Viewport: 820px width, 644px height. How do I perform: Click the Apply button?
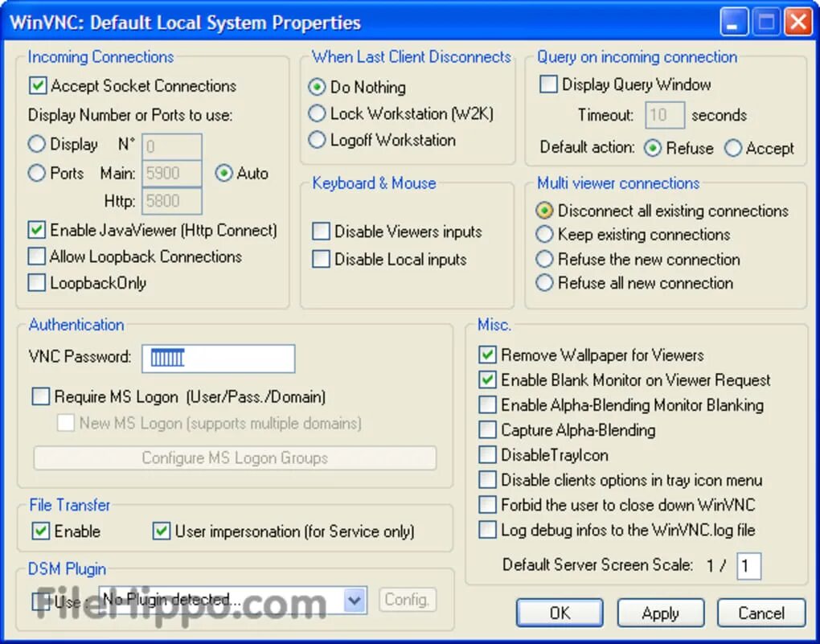tap(661, 613)
